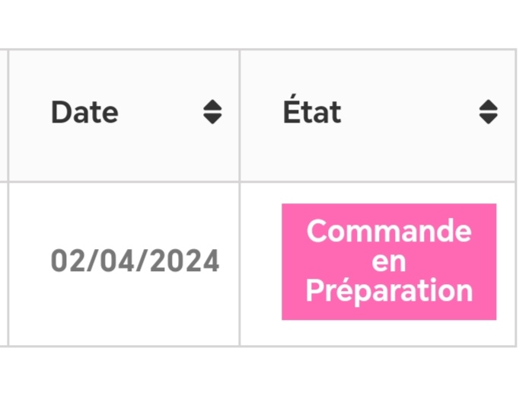Click the État column header label

(x=312, y=109)
